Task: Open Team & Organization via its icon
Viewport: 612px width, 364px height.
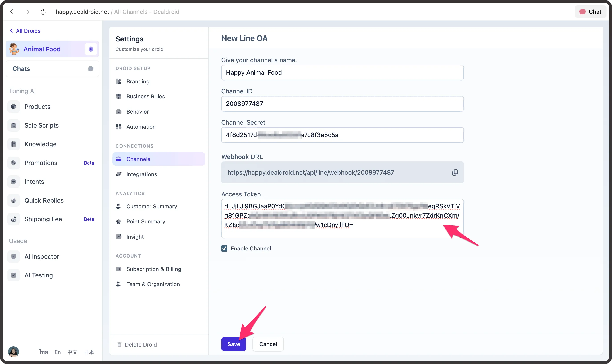Action: pyautogui.click(x=119, y=284)
